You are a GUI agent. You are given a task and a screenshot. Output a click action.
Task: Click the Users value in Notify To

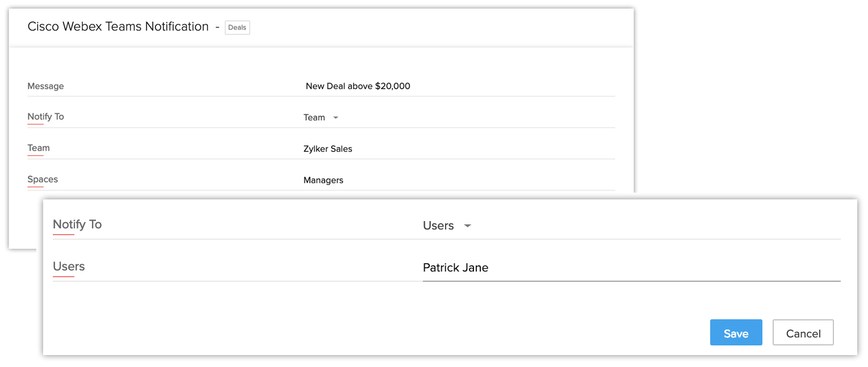point(438,226)
